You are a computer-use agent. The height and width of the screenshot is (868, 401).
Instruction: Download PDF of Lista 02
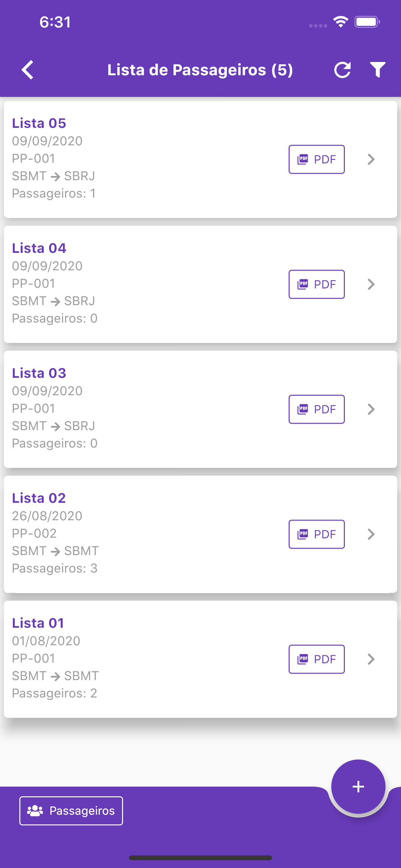tap(316, 534)
